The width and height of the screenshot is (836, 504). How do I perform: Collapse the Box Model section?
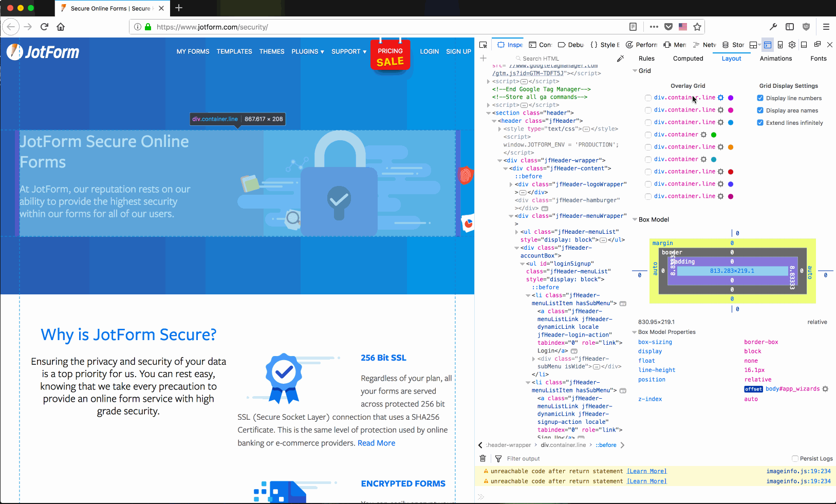(635, 219)
